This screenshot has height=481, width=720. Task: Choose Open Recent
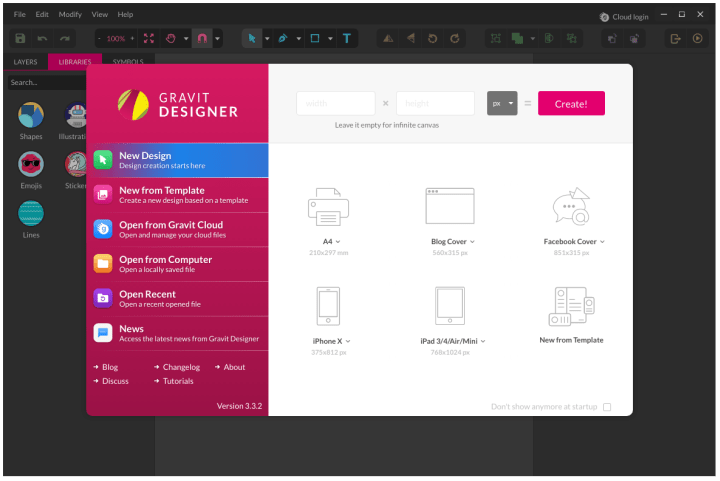pyautogui.click(x=177, y=299)
